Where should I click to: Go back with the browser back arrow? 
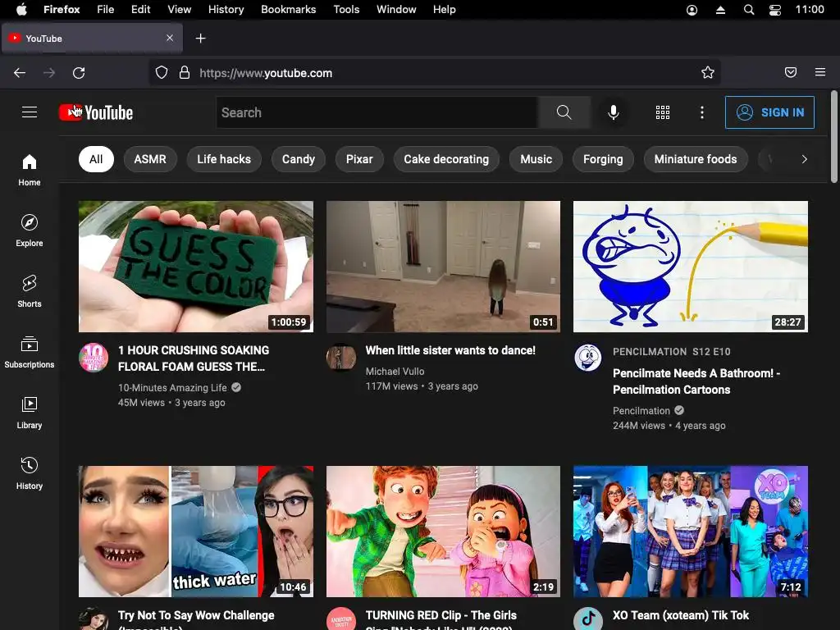(x=20, y=73)
